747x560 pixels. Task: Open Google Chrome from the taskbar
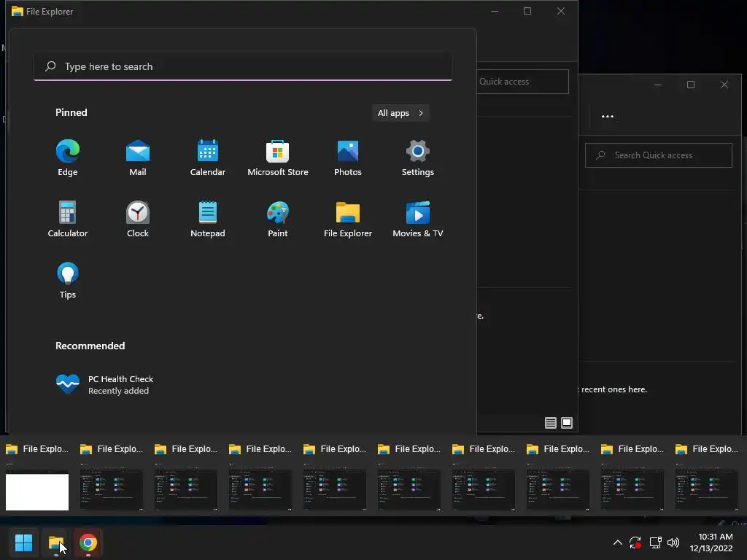point(88,542)
